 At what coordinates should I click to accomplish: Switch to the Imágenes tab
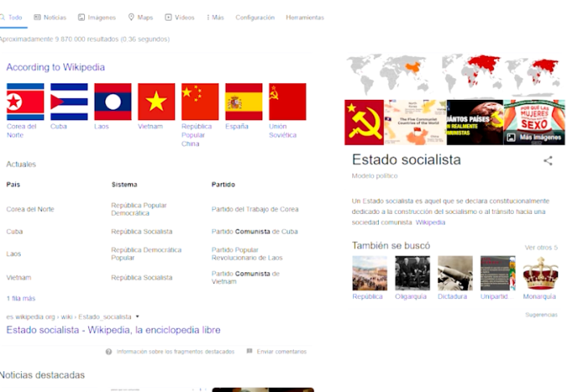97,17
